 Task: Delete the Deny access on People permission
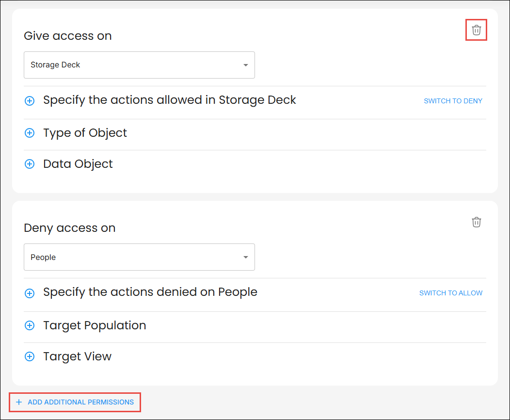coord(476,222)
